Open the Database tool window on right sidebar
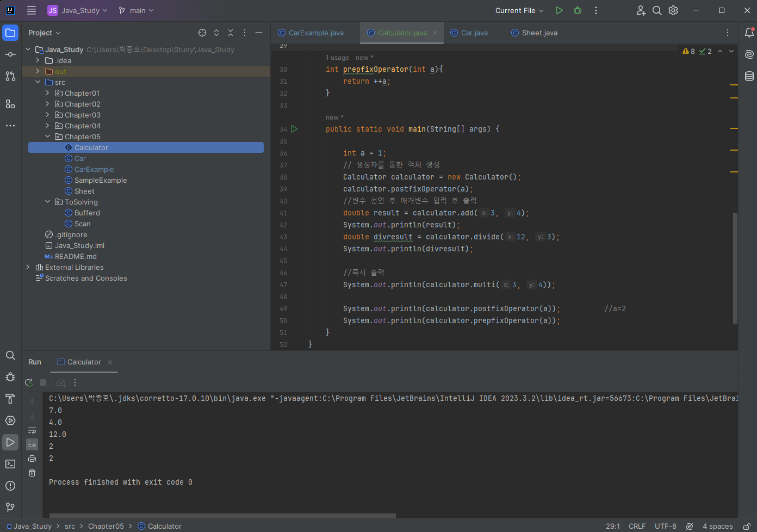This screenshot has width=757, height=532. (749, 76)
